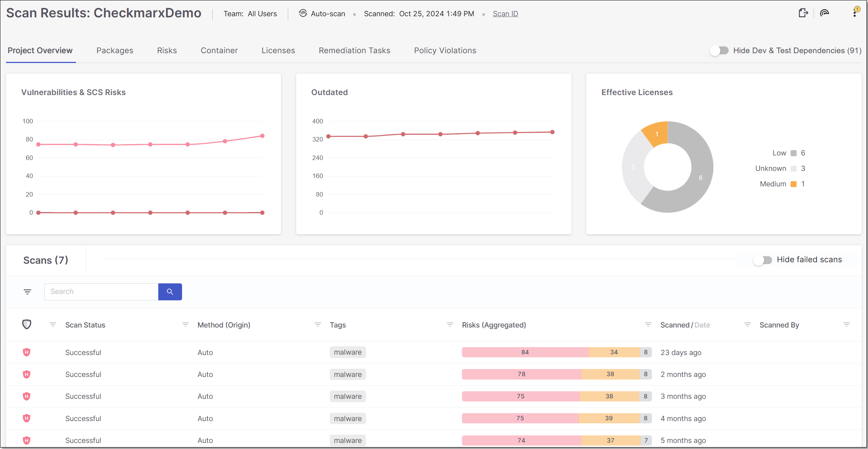Click the high severity shield for 3 months ago scan

coord(26,396)
